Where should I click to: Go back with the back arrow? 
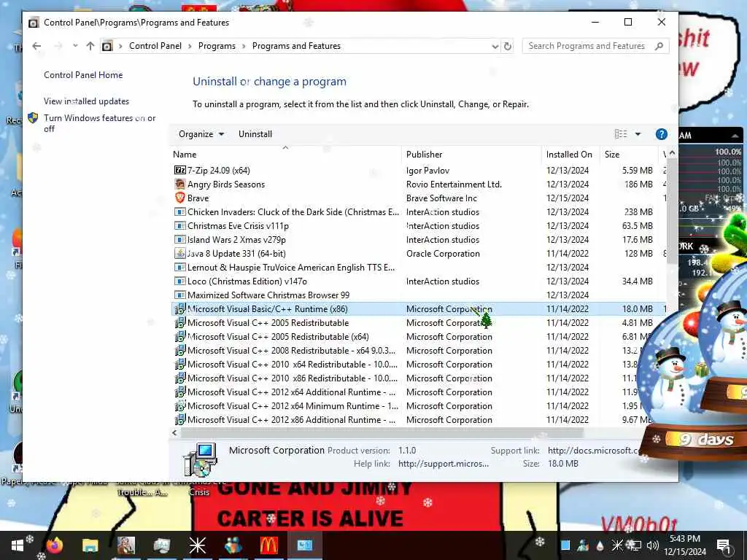pyautogui.click(x=36, y=46)
